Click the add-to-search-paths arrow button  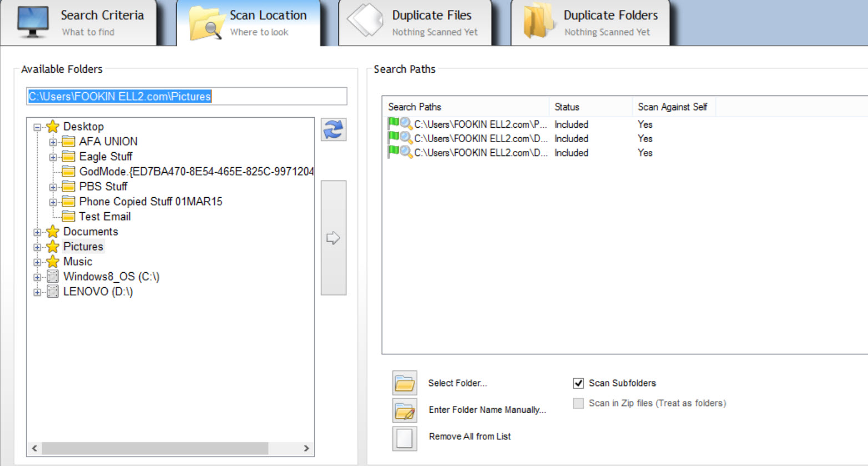pyautogui.click(x=333, y=238)
